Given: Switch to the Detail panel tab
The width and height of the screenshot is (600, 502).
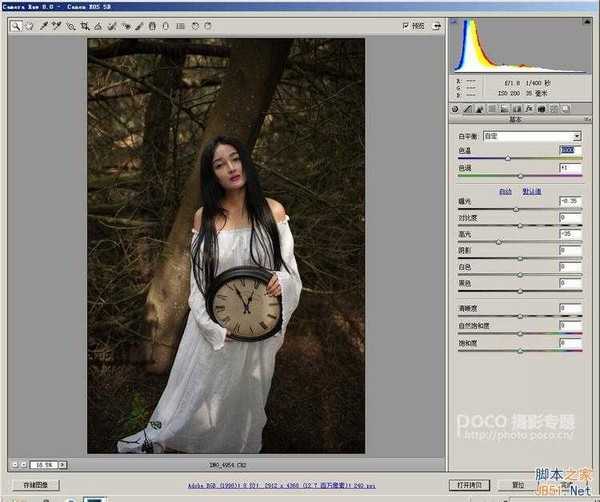Looking at the screenshot, I should pos(482,108).
